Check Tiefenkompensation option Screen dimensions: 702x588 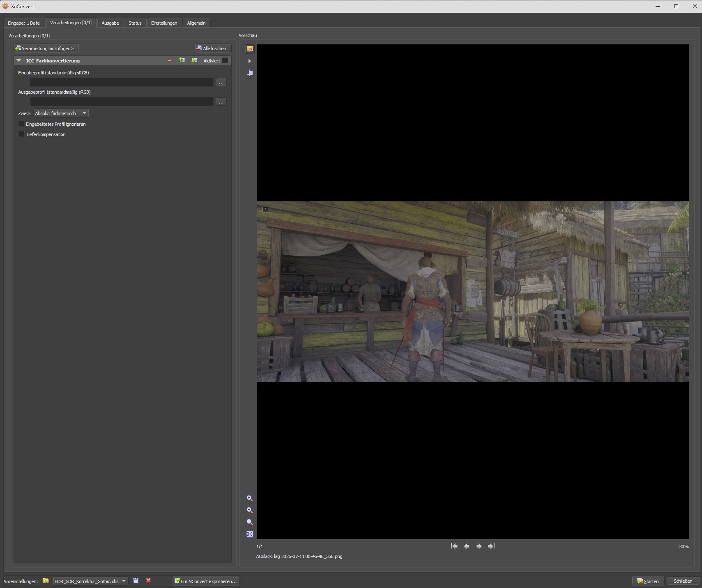coord(21,134)
